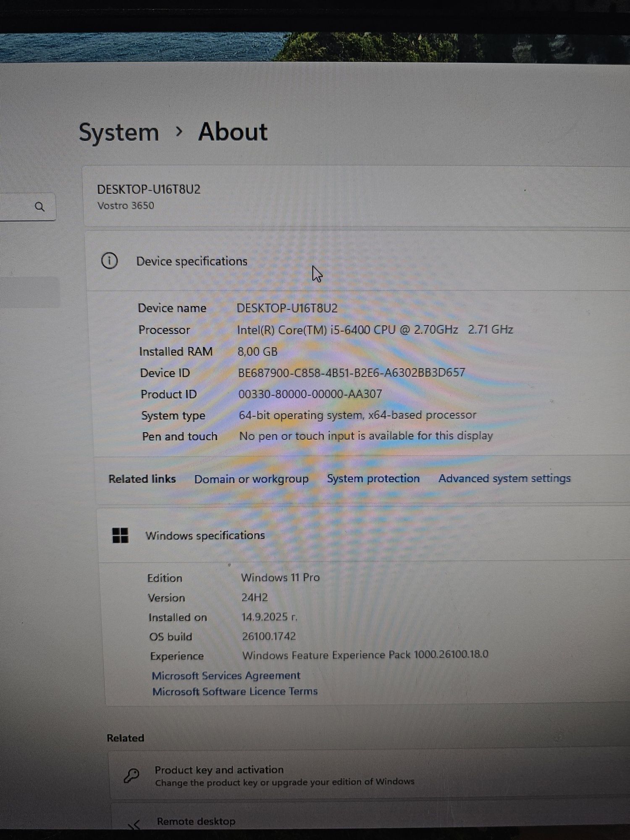
Task: Go back to System breadcrumb
Action: click(119, 132)
